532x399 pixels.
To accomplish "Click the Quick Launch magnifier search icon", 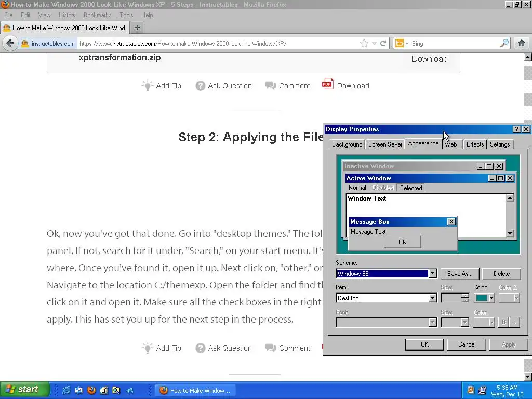I will 116,390.
